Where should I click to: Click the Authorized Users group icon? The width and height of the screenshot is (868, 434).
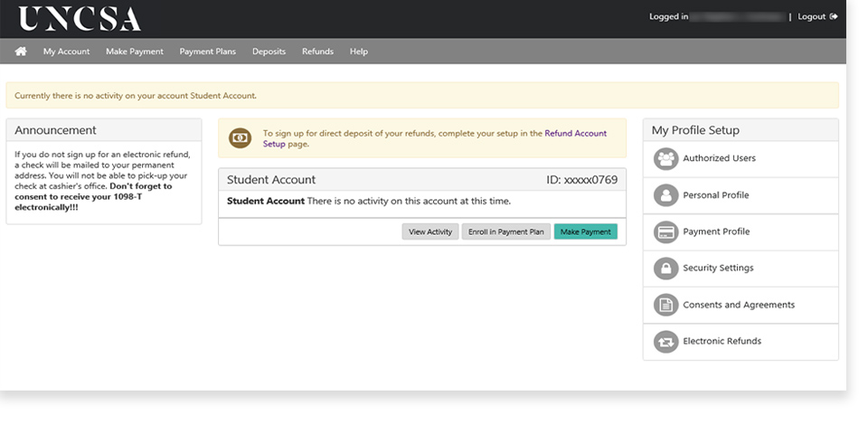click(666, 158)
